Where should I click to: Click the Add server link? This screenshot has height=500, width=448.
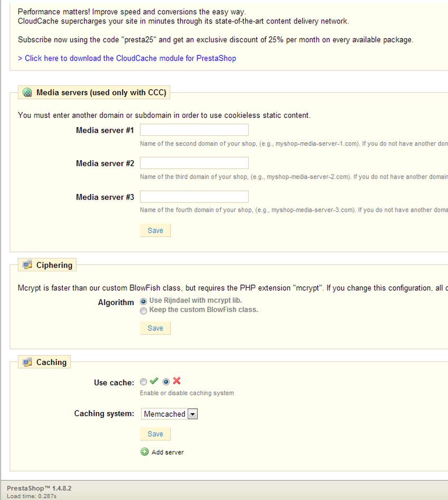[x=168, y=452]
